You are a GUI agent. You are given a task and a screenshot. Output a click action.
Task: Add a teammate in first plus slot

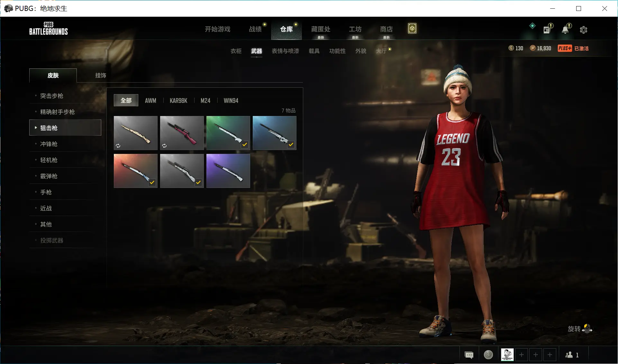(x=522, y=355)
